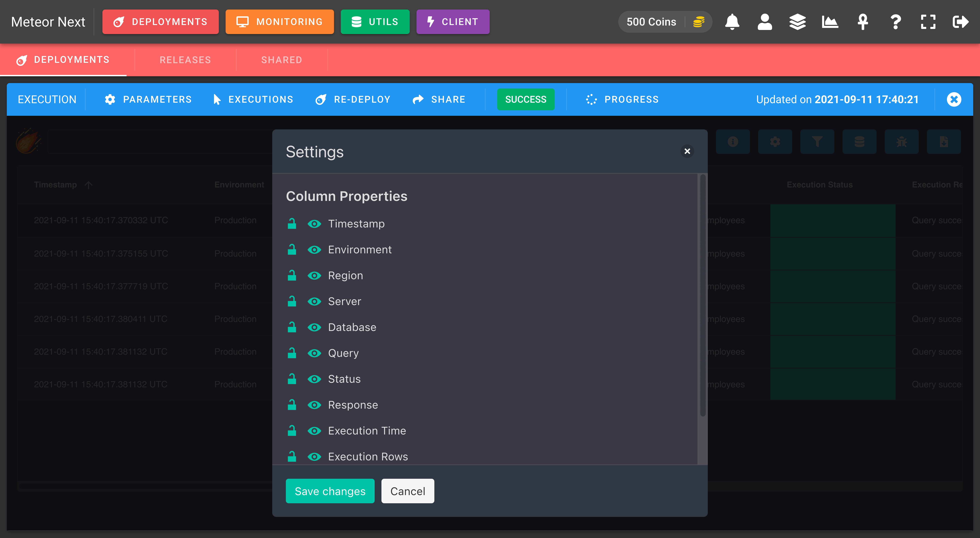Click the export file download icon
The width and height of the screenshot is (980, 538).
pos(944,142)
